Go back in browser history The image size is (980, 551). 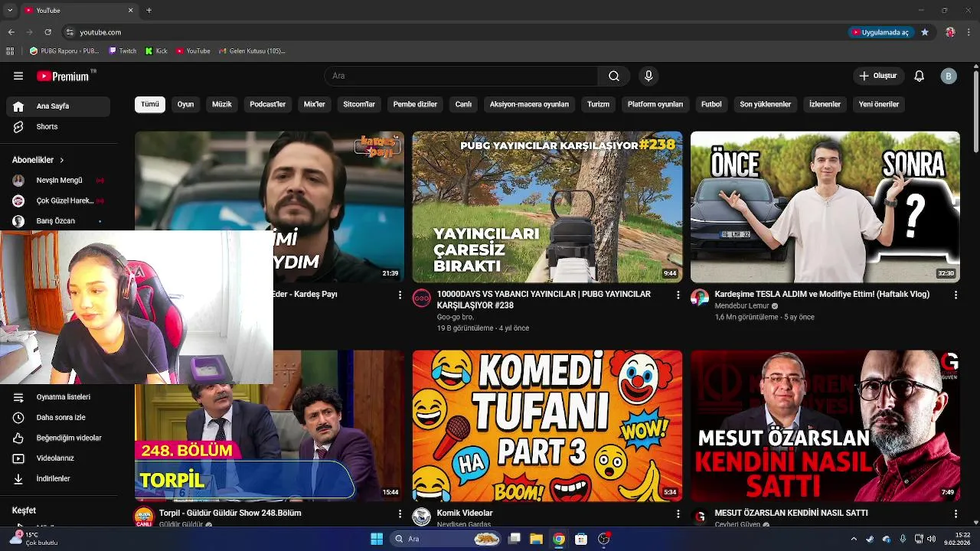click(x=11, y=32)
